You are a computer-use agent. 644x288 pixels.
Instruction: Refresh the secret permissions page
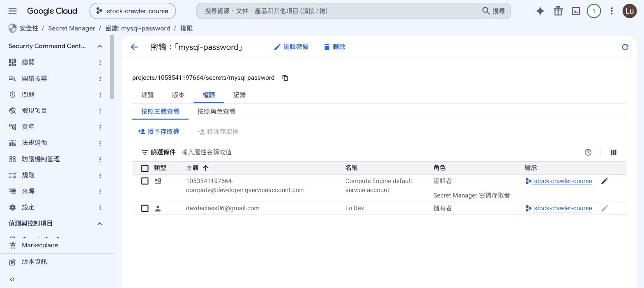pos(625,47)
